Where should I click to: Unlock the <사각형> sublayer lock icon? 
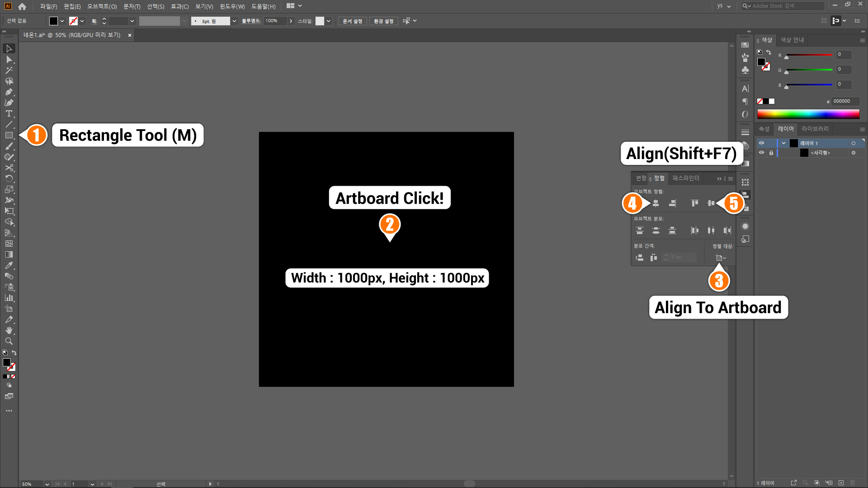click(771, 153)
